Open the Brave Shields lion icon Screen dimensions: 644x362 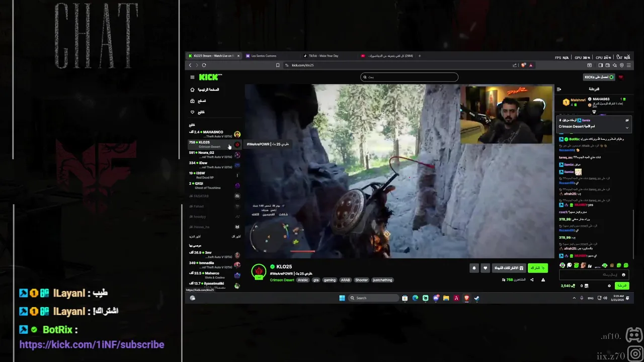click(x=523, y=65)
